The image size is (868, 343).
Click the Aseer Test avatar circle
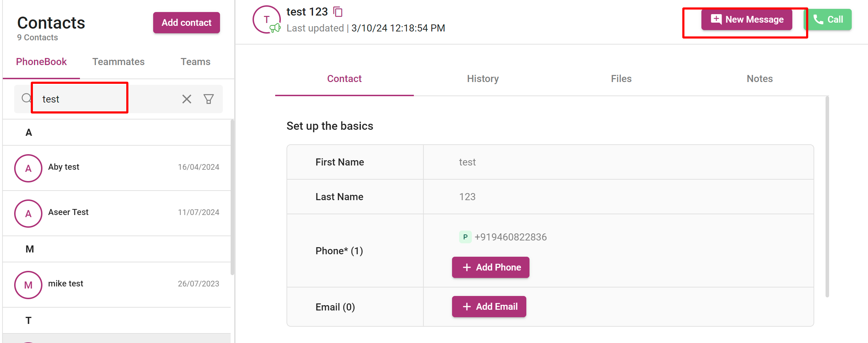coord(28,214)
